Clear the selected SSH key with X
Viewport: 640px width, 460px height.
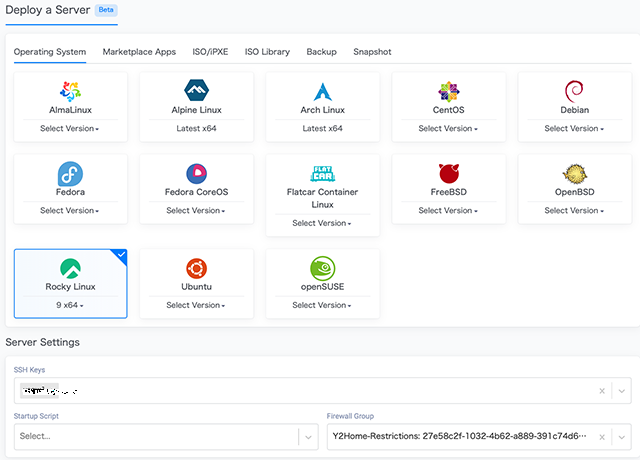[x=602, y=391]
